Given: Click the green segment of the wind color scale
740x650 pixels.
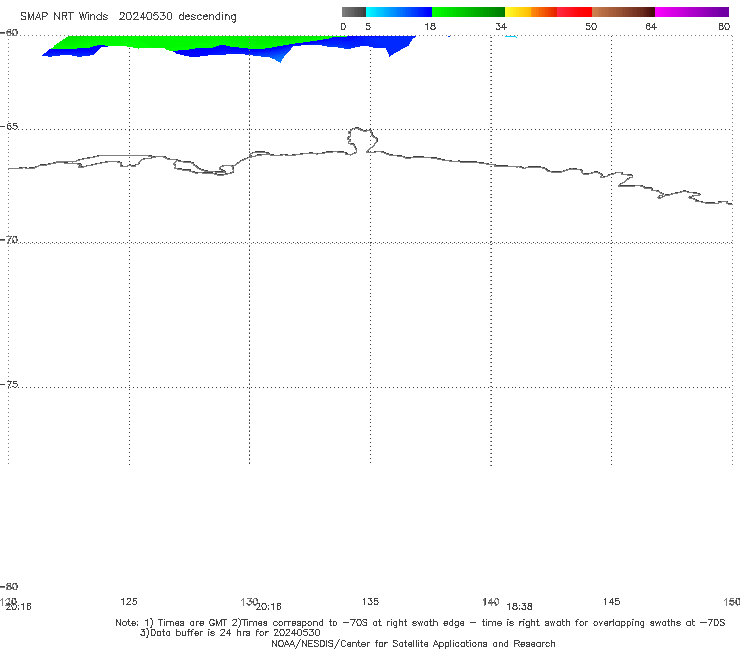Looking at the screenshot, I should 468,12.
